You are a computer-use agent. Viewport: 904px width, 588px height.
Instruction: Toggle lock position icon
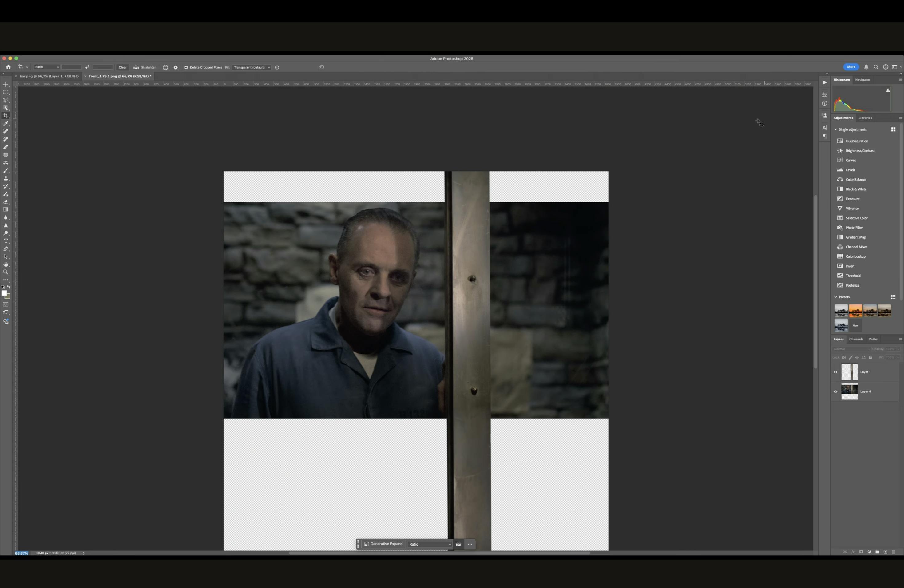click(857, 357)
